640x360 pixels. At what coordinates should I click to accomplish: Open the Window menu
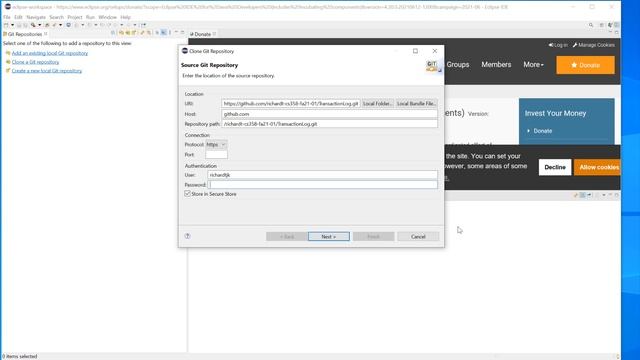pyautogui.click(x=107, y=17)
